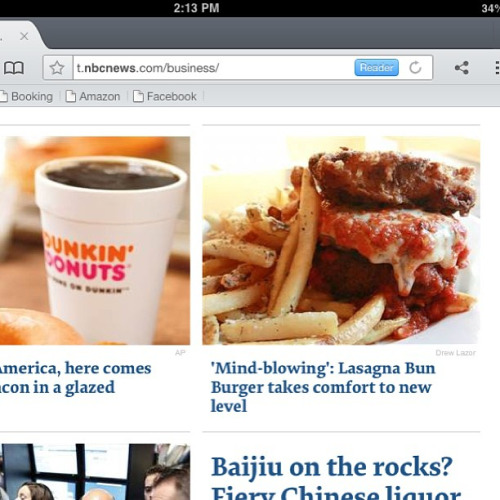The image size is (500, 500).
Task: Open the Dunkin' Donuts cup image story
Action: [95, 240]
